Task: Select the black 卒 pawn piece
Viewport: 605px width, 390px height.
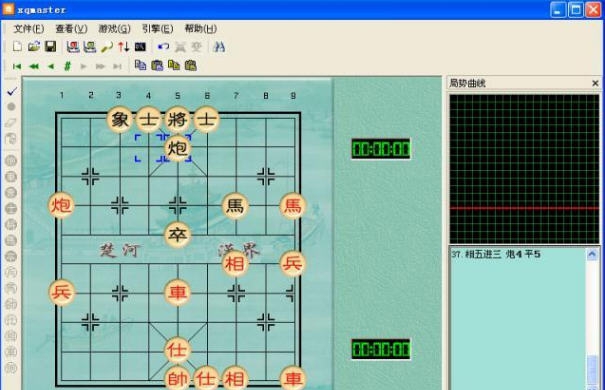Action: coord(177,235)
